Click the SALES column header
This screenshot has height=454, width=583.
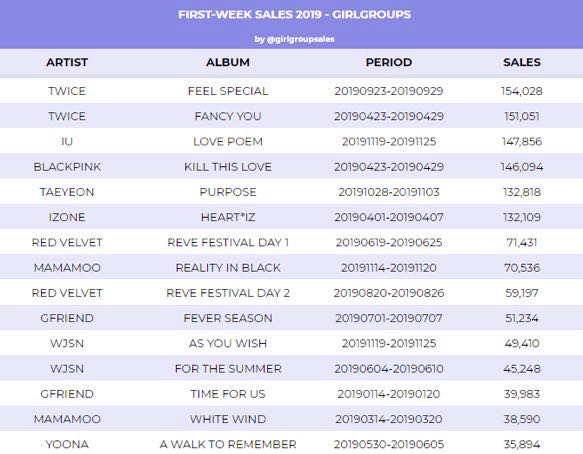coord(522,62)
